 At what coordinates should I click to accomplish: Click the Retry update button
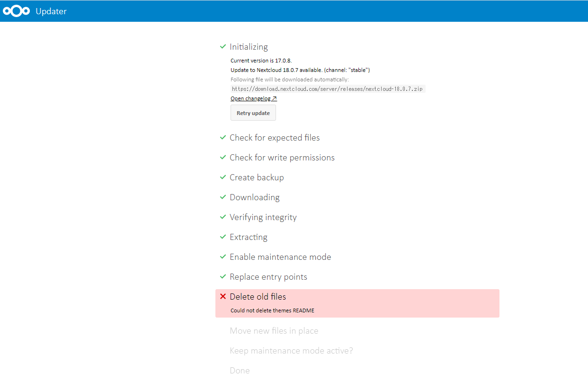pyautogui.click(x=253, y=113)
